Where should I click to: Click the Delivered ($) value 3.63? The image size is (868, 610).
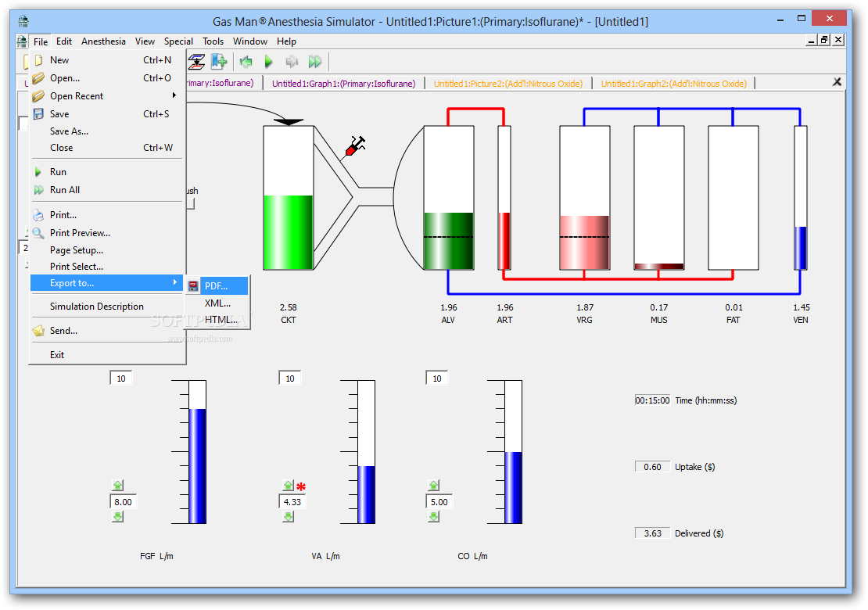click(652, 533)
